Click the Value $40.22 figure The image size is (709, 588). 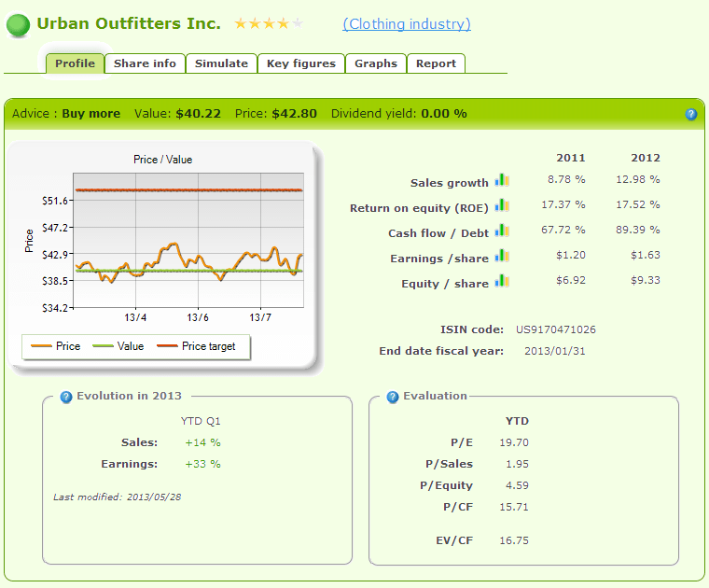click(198, 114)
